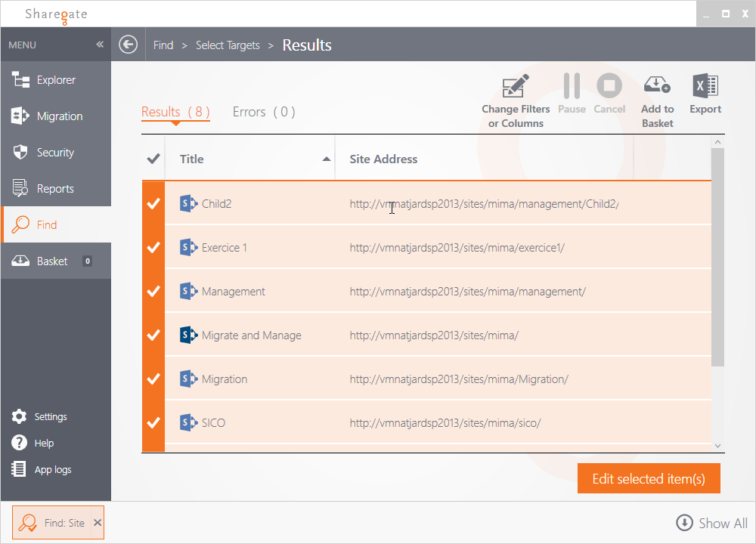Click the Find: Site task icon
This screenshot has width=756, height=544.
click(x=27, y=523)
